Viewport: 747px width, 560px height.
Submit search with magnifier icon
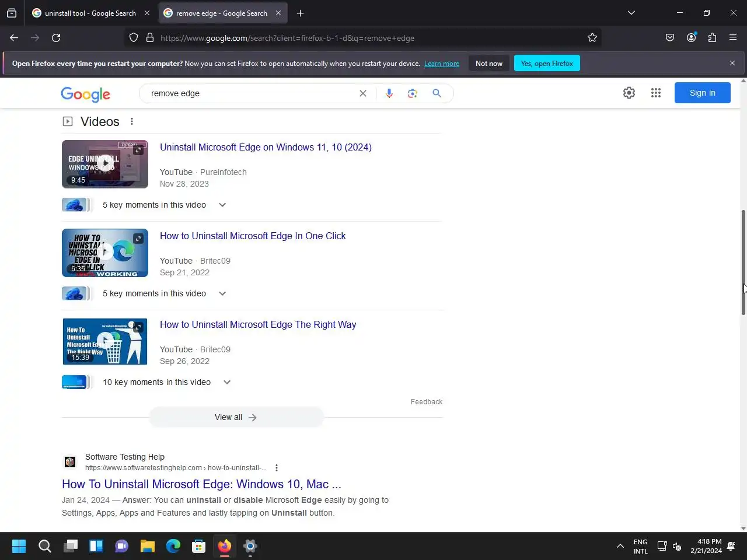tap(437, 93)
